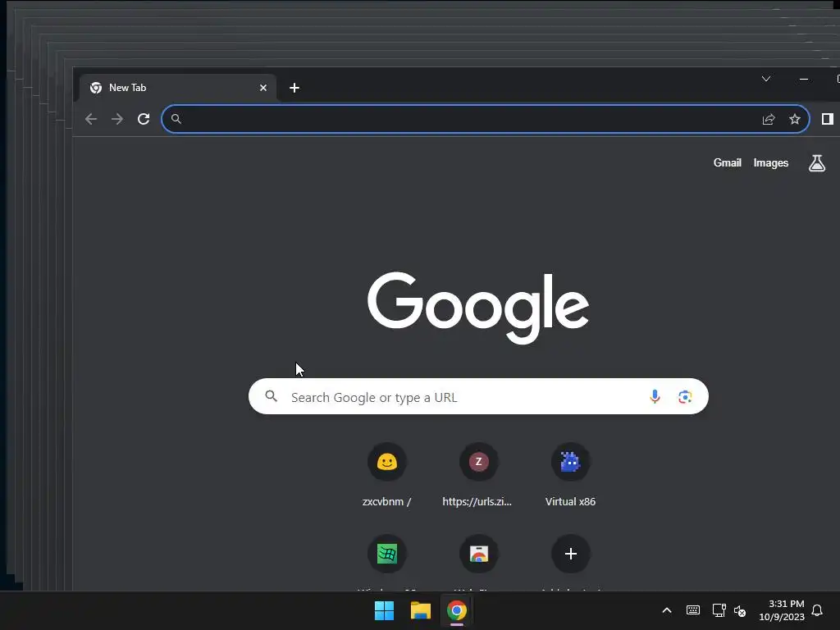Open Windows Start menu
Screen dimensions: 840x630
coord(384,610)
